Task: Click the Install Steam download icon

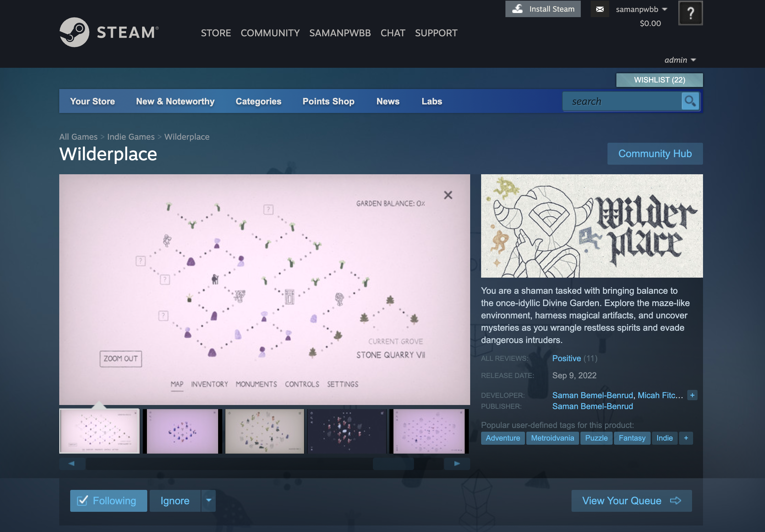Action: [x=517, y=9]
